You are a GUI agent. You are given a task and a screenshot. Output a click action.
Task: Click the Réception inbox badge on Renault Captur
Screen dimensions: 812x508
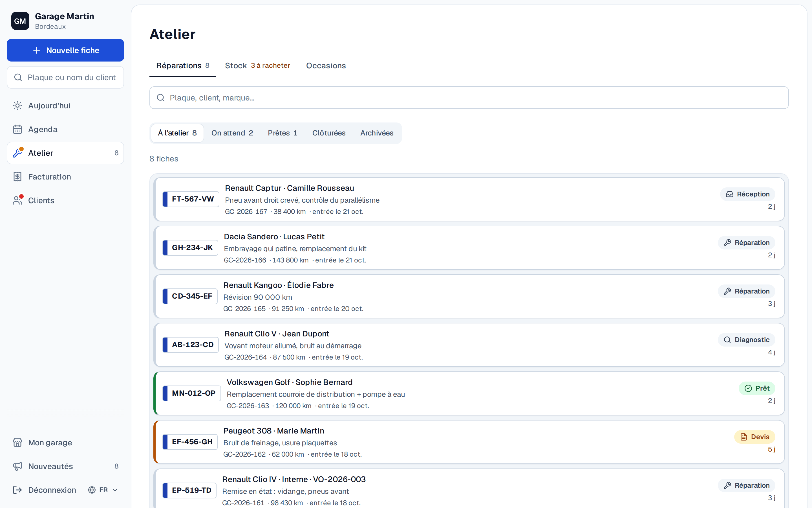pyautogui.click(x=747, y=194)
